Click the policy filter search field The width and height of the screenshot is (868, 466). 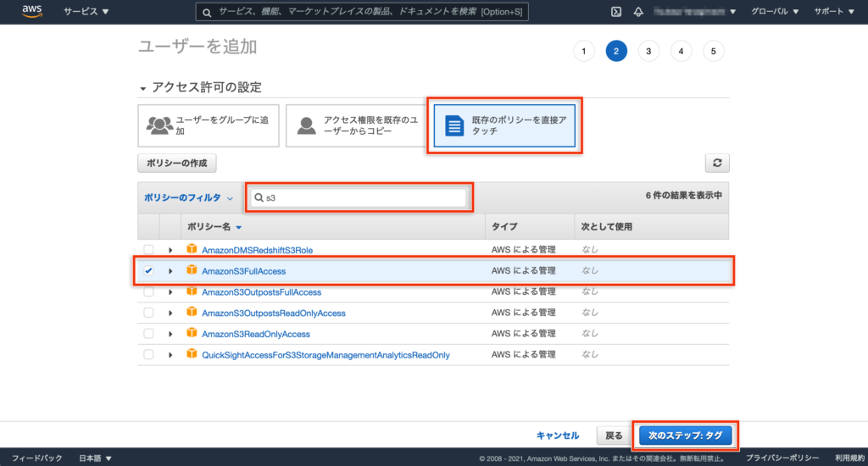[x=359, y=197]
